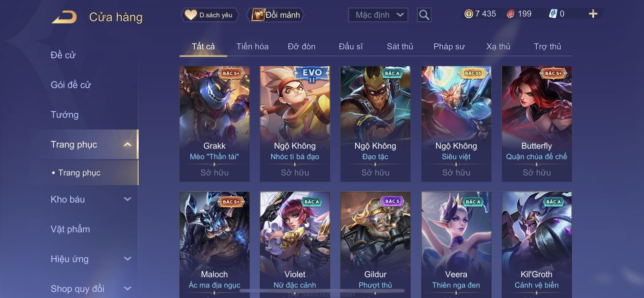Switch to the Sát thủ tab
644x298 pixels.
tap(400, 47)
